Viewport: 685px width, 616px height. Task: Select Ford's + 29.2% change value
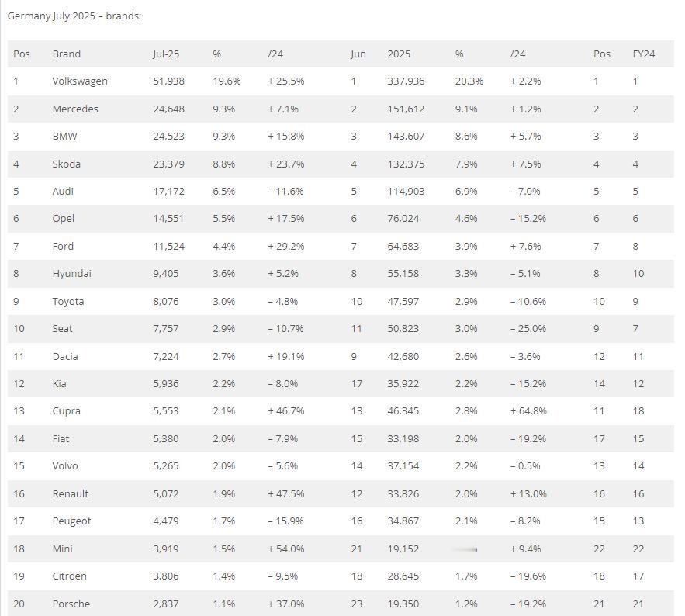[x=286, y=247]
